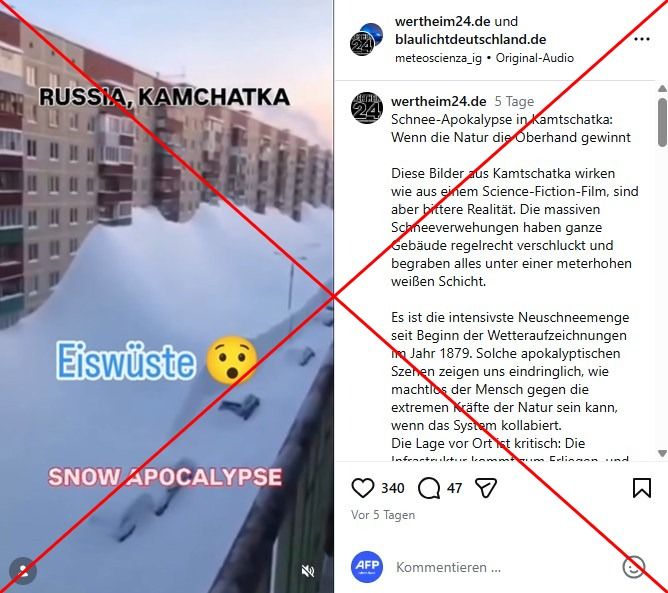The image size is (668, 593).
Task: Click the caption scrollbar up arrow
Action: [662, 89]
